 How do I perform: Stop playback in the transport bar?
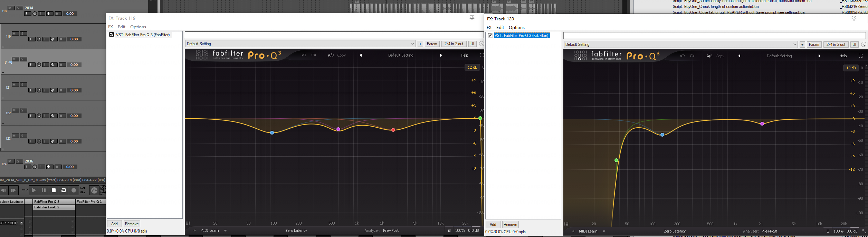click(x=54, y=190)
